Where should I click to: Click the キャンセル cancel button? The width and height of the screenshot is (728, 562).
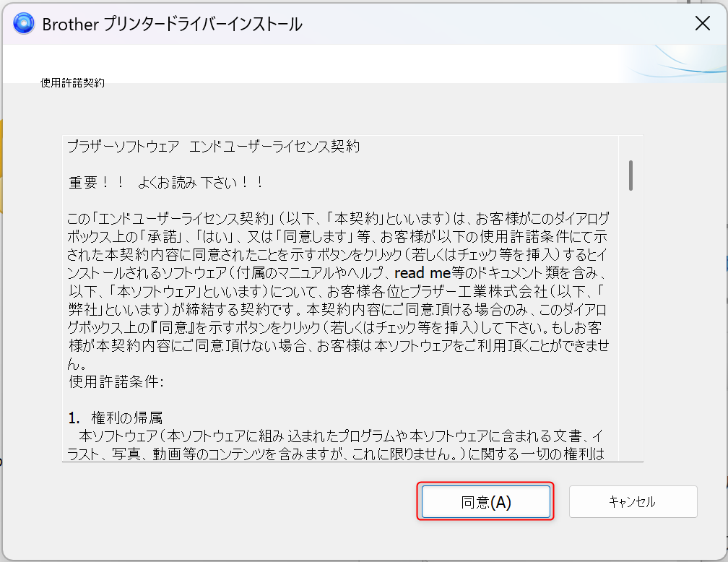coord(633,501)
